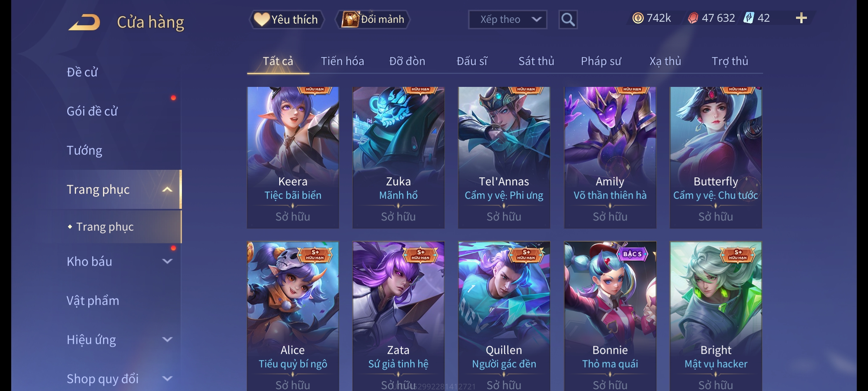Screen dimensions: 868x391
Task: Open search with the magnifier icon
Action: (568, 20)
